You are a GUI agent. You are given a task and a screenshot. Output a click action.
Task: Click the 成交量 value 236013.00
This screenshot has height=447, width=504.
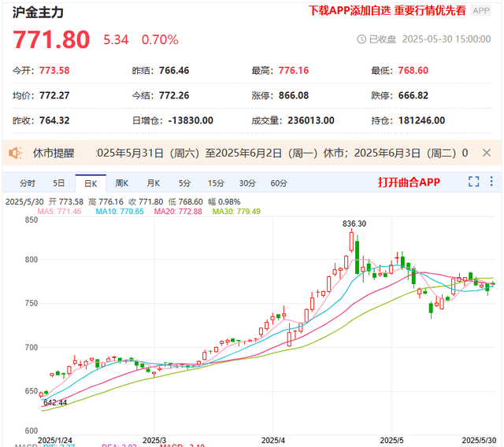[x=311, y=120]
